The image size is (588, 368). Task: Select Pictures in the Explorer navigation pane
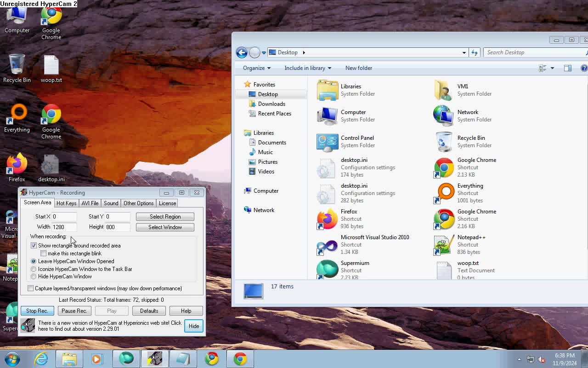point(267,162)
